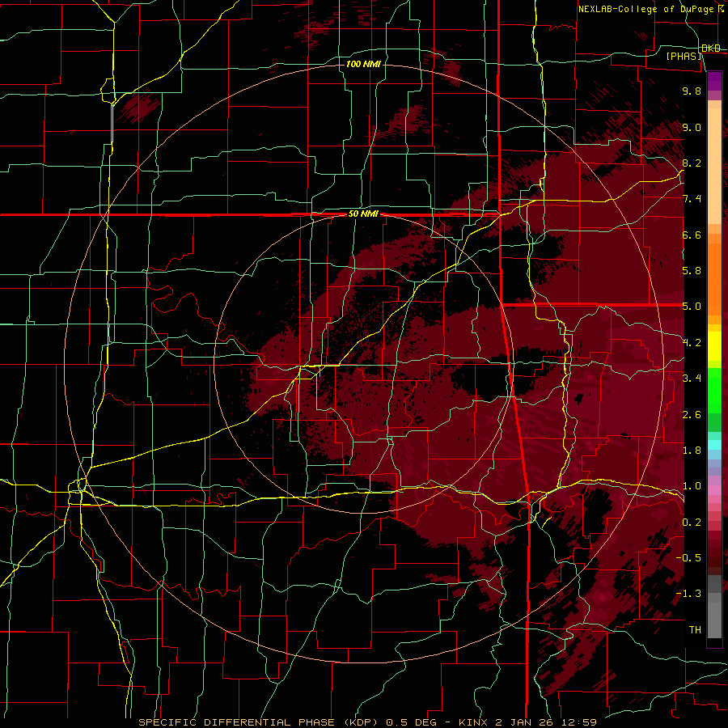Screen dimensions: 728x728
Task: Click the 6.6 color scale value
Action: 692,235
